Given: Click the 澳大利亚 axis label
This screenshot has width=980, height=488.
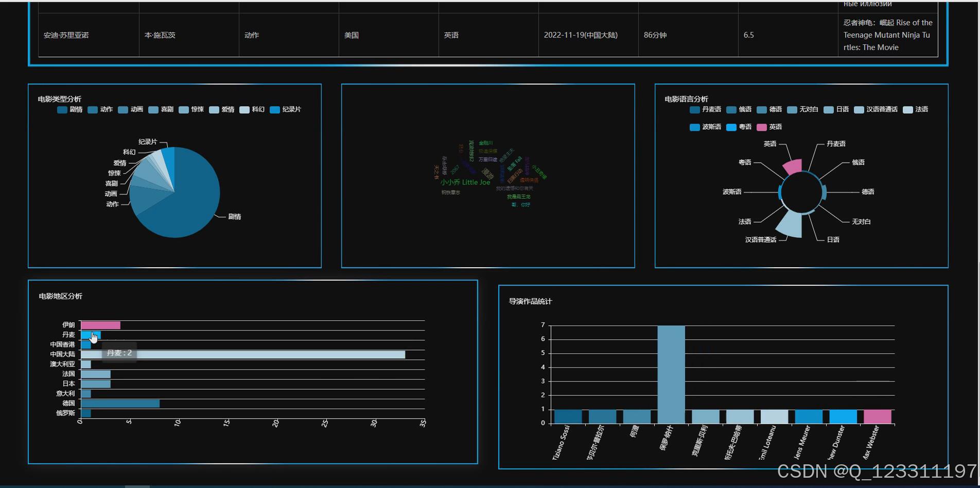Looking at the screenshot, I should pos(62,364).
